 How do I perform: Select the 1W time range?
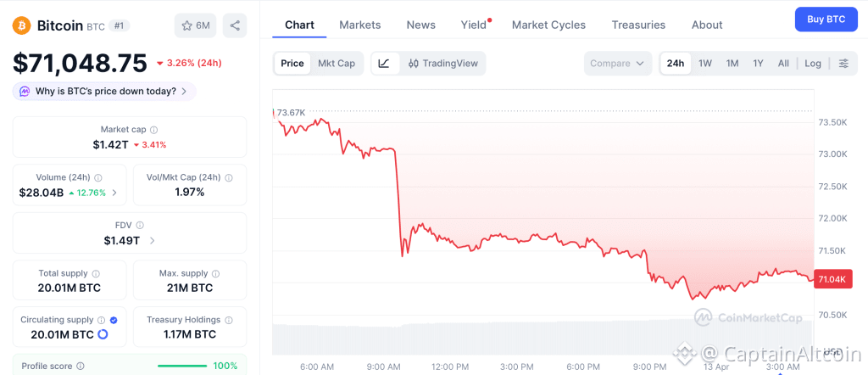click(705, 64)
